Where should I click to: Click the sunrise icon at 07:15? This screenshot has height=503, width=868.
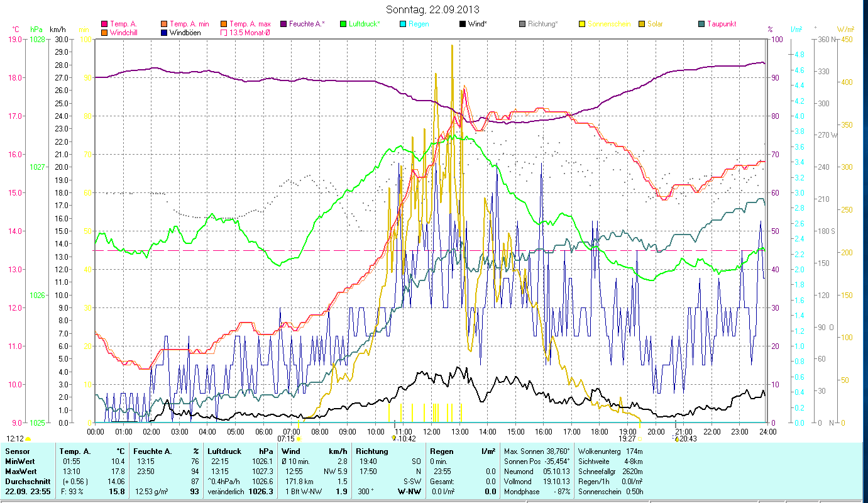pyautogui.click(x=298, y=439)
